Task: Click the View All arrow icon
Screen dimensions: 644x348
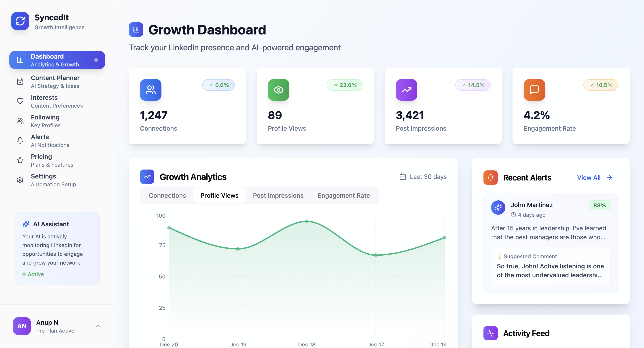Action: tap(610, 178)
